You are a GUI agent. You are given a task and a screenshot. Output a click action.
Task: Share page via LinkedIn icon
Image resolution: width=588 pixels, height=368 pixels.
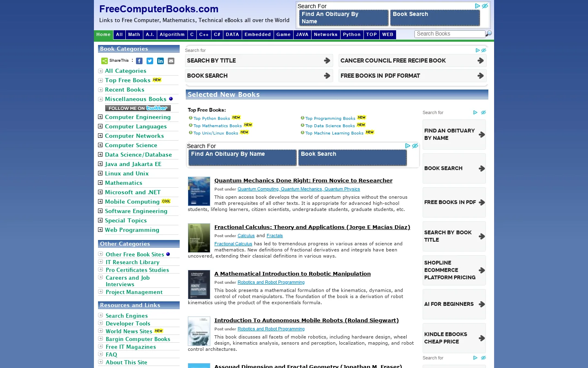coord(160,61)
